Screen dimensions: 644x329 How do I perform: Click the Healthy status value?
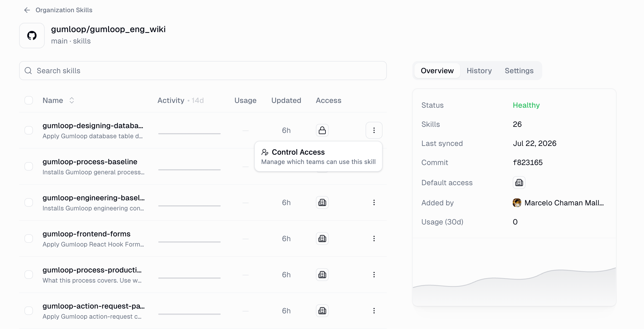(x=526, y=105)
